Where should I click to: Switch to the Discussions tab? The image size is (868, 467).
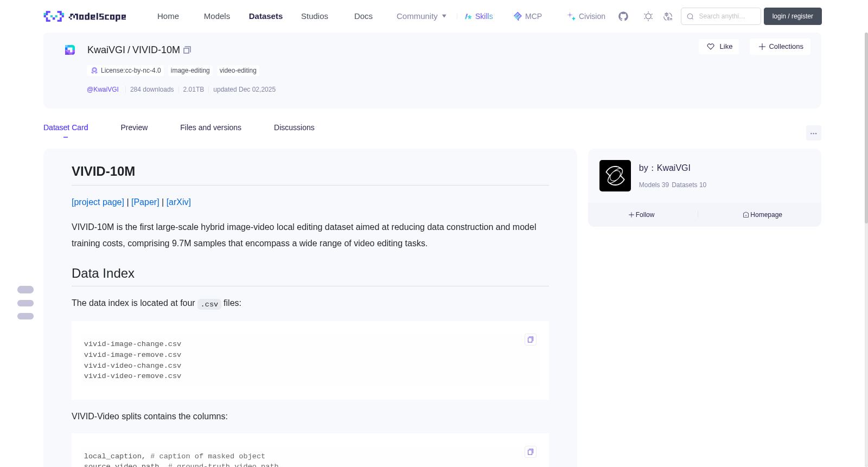(294, 127)
